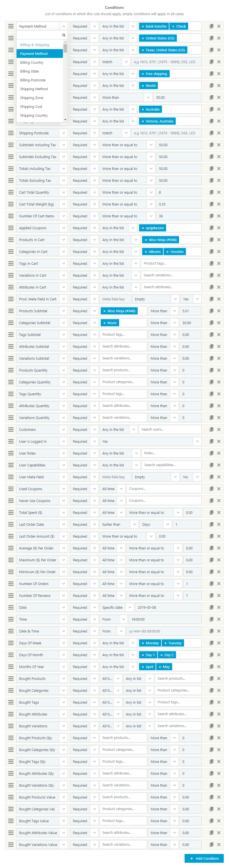
Task: Expand the Cart Total Quantity condition type dropdown
Action: click(x=63, y=193)
